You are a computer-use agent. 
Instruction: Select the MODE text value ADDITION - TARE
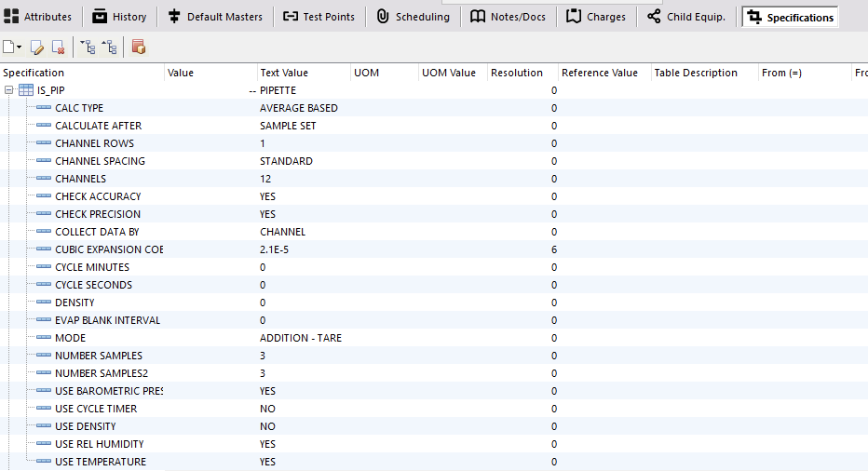[x=300, y=338]
